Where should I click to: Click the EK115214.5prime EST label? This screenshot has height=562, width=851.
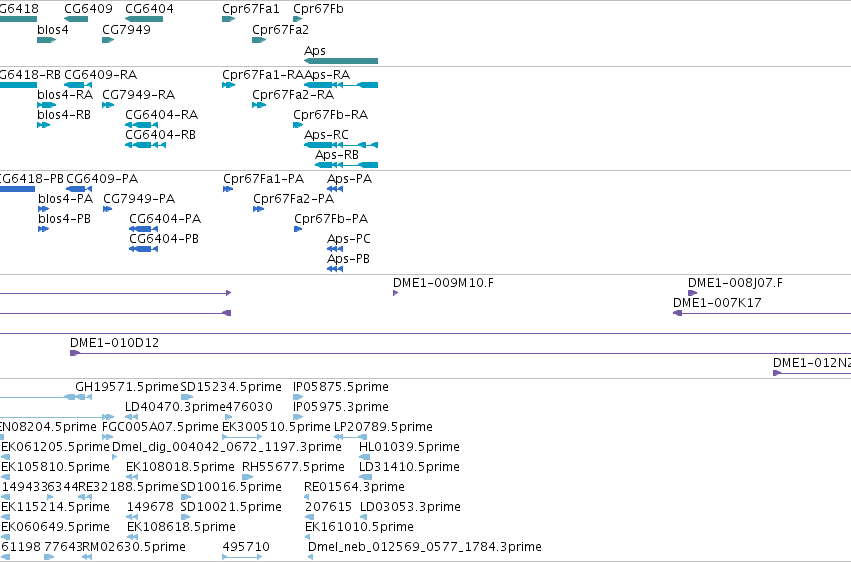[x=55, y=507]
